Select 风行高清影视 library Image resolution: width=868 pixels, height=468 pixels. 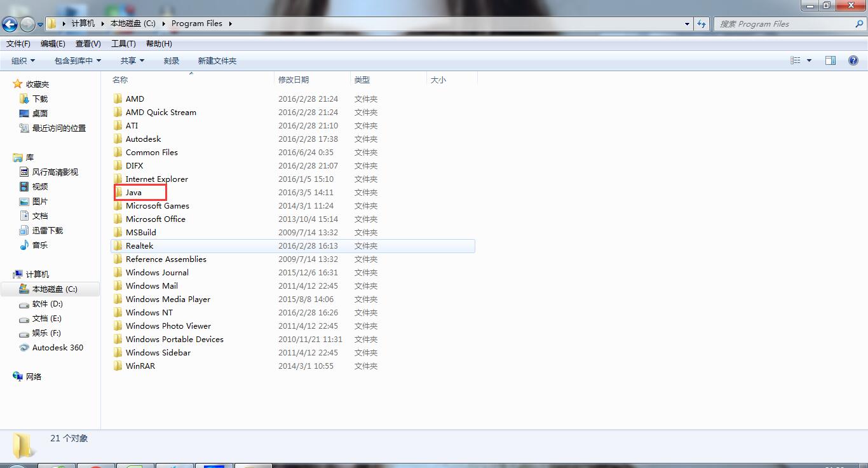coord(55,172)
